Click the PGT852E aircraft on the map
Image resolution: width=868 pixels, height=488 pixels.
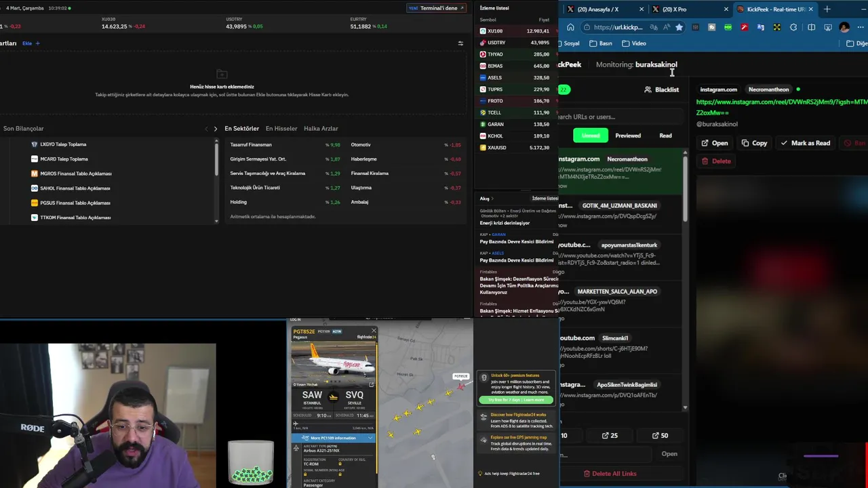(461, 386)
